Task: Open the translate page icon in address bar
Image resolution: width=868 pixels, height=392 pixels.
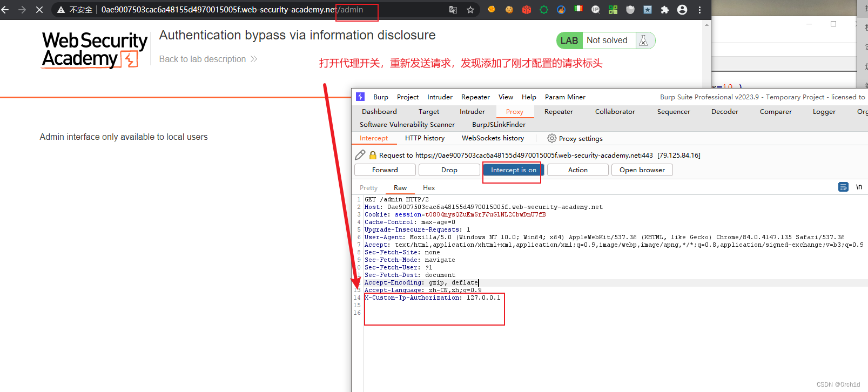Action: [x=453, y=10]
